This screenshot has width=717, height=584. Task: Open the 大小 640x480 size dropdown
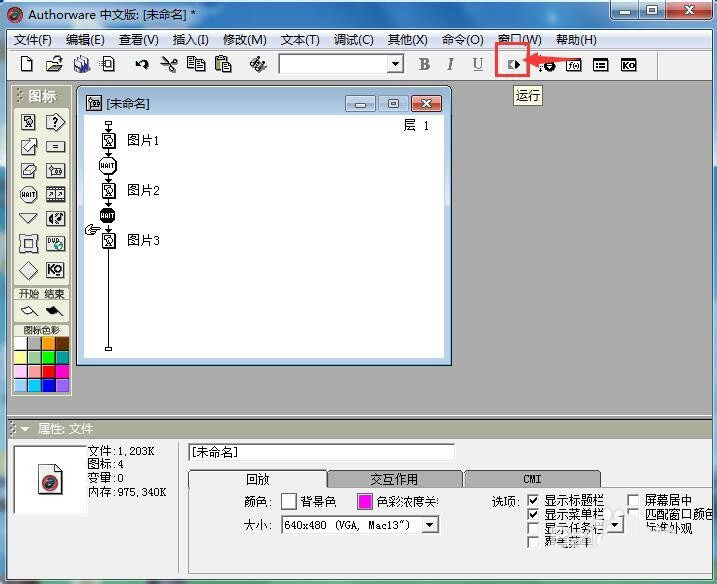(429, 525)
